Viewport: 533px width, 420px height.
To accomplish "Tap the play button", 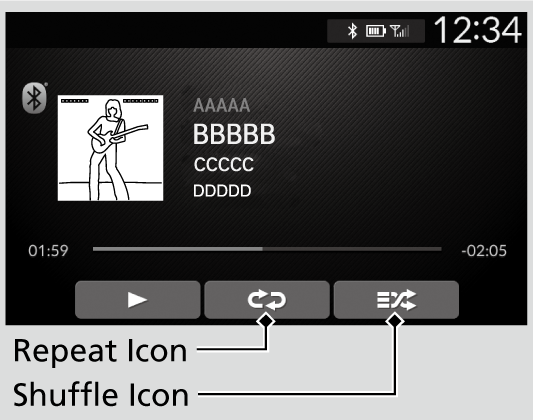I will click(x=138, y=300).
